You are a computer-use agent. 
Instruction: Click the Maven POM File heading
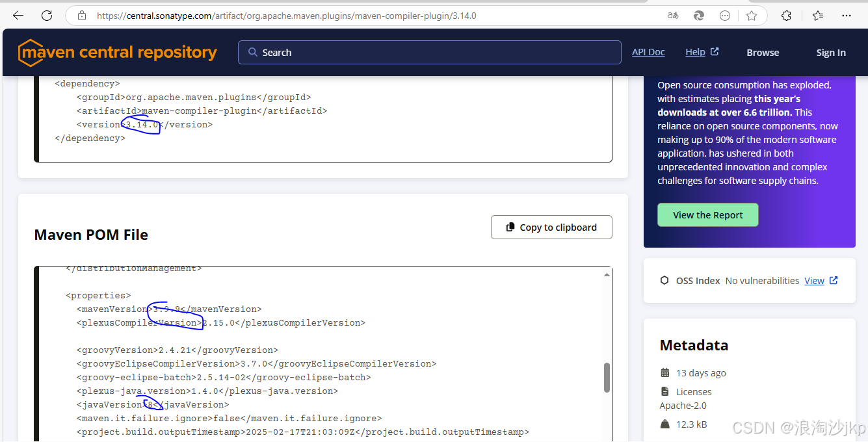(x=91, y=235)
